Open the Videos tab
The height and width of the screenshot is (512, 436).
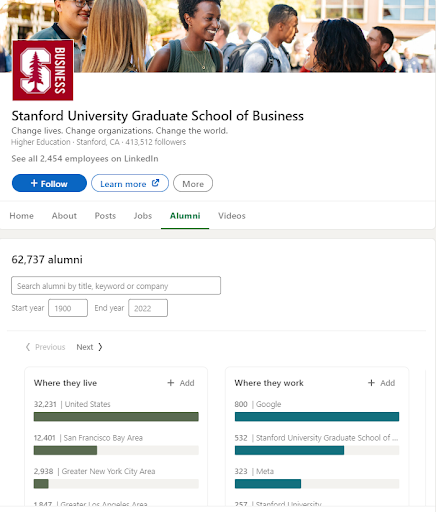232,216
